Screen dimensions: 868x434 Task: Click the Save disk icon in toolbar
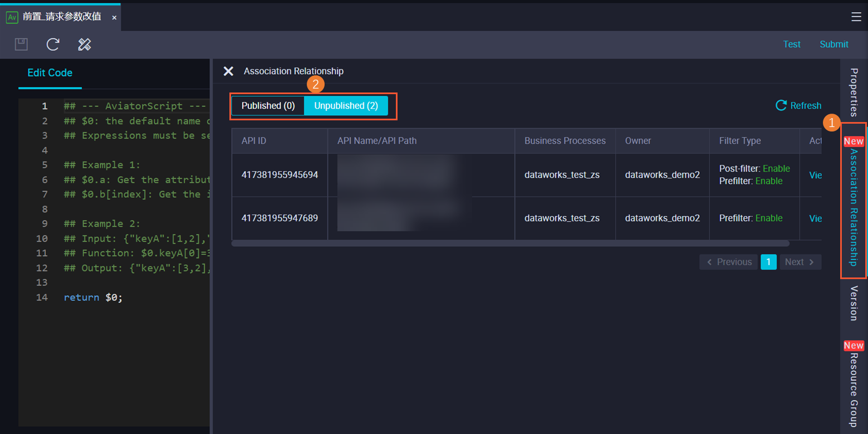click(21, 45)
